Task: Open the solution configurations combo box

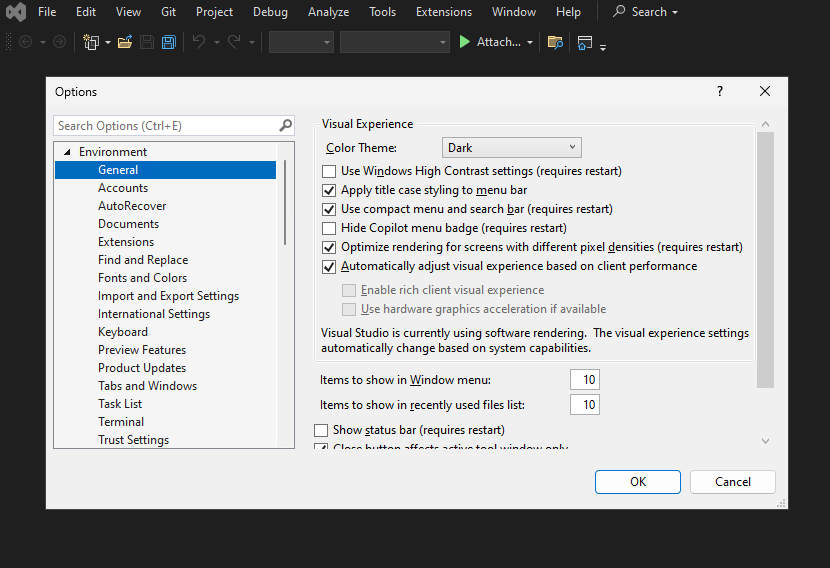Action: coord(301,42)
